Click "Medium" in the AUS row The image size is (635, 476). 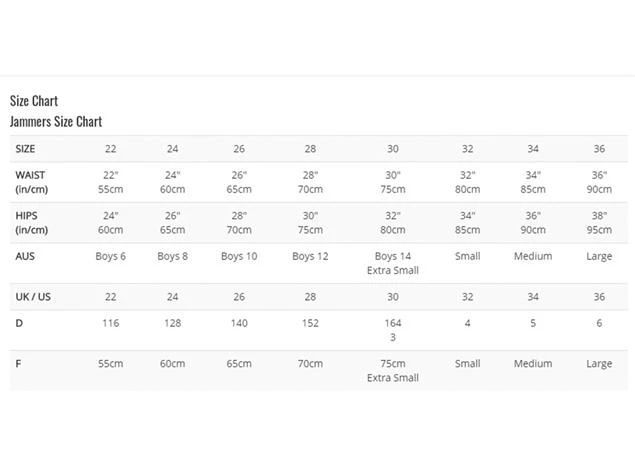533,256
